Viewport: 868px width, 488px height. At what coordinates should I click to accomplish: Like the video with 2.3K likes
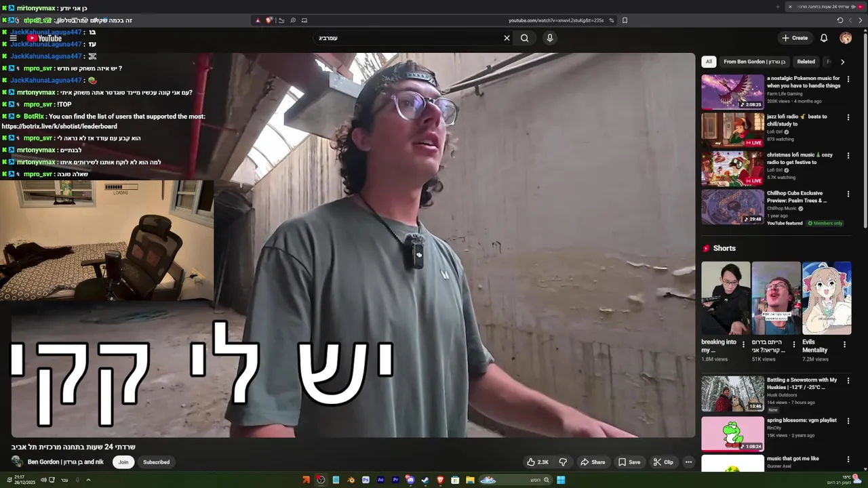(538, 462)
